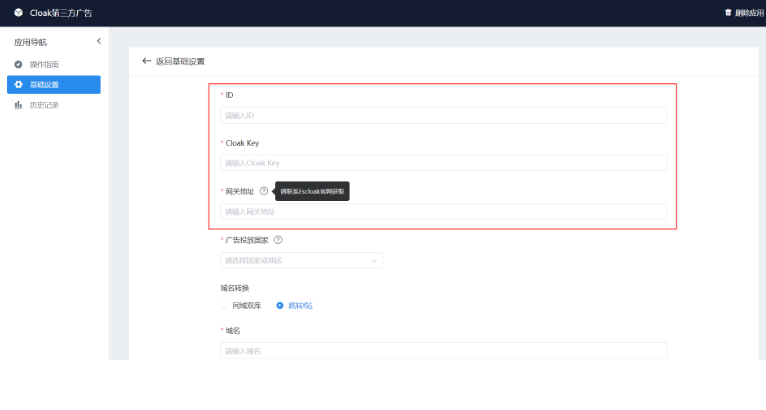This screenshot has width=766, height=410.
Task: Click the arrow in the country select box
Action: point(375,261)
